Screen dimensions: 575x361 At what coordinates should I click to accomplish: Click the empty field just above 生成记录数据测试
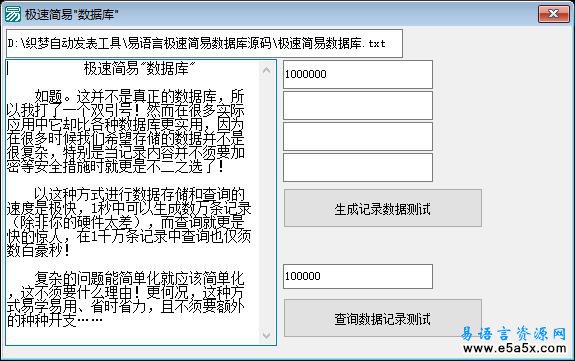[358, 168]
